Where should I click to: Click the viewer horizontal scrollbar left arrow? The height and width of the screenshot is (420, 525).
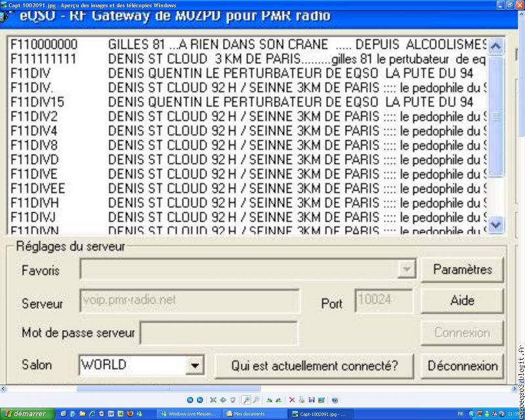point(3,389)
